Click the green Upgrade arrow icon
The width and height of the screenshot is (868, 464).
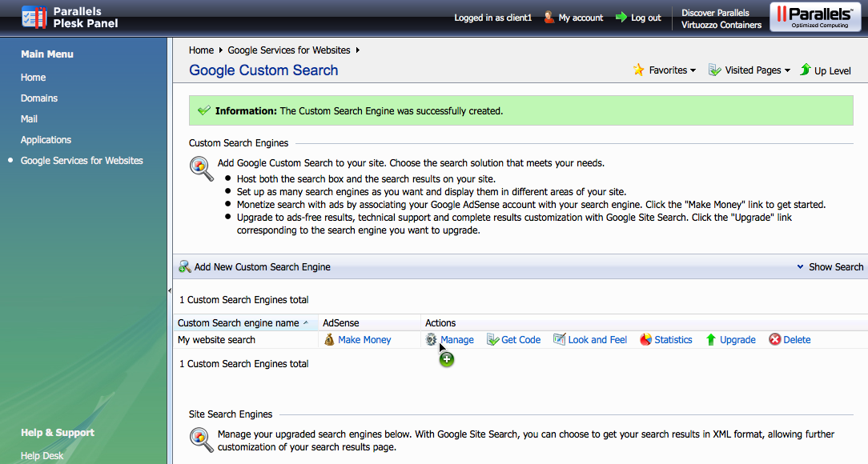coord(711,340)
